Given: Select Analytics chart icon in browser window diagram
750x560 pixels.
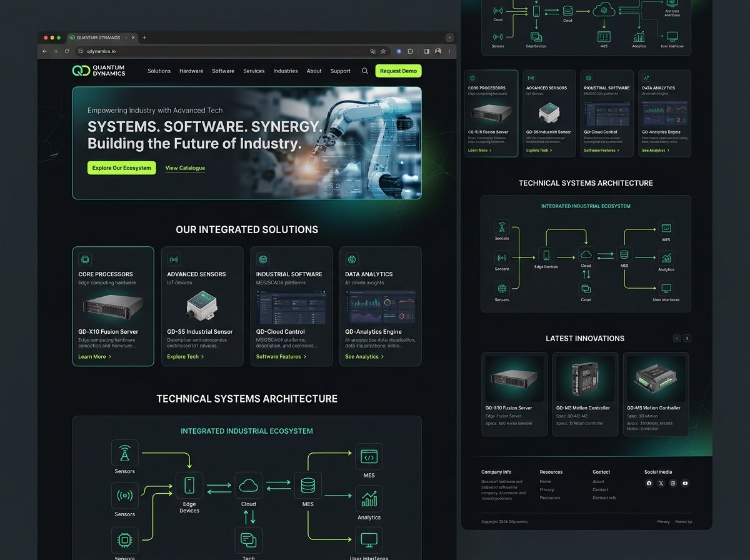Looking at the screenshot, I should (369, 498).
